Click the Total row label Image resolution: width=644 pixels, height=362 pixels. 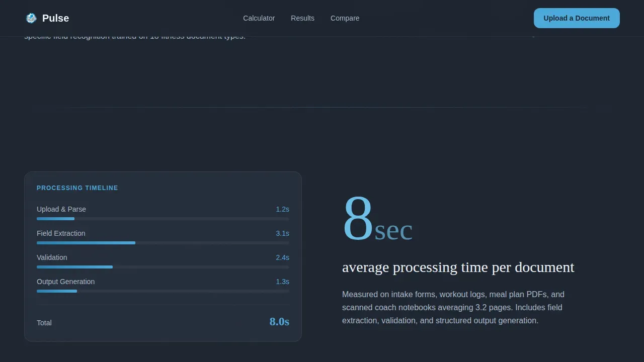44,323
